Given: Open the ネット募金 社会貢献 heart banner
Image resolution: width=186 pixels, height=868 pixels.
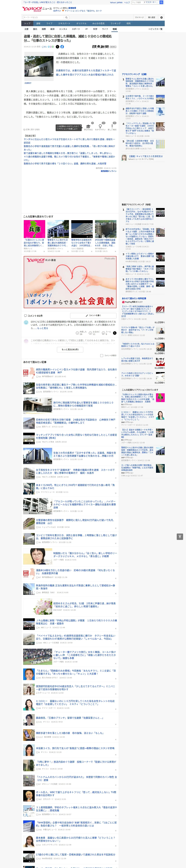Looking at the screenshot, I should [x=70, y=282].
